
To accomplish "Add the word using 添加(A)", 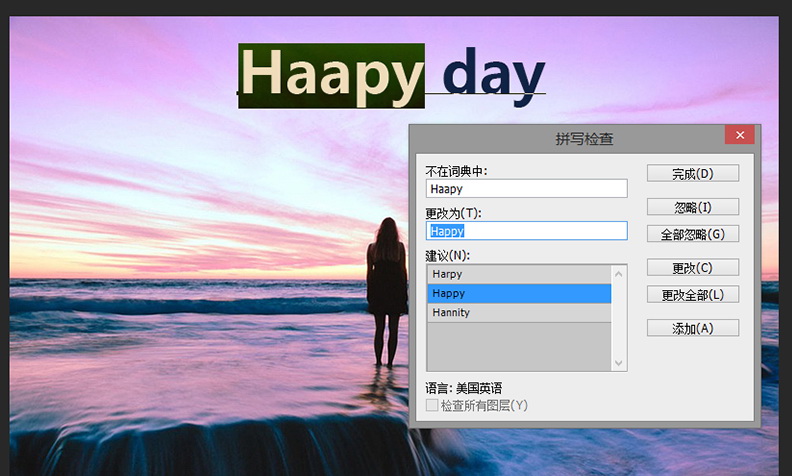I will coord(692,328).
